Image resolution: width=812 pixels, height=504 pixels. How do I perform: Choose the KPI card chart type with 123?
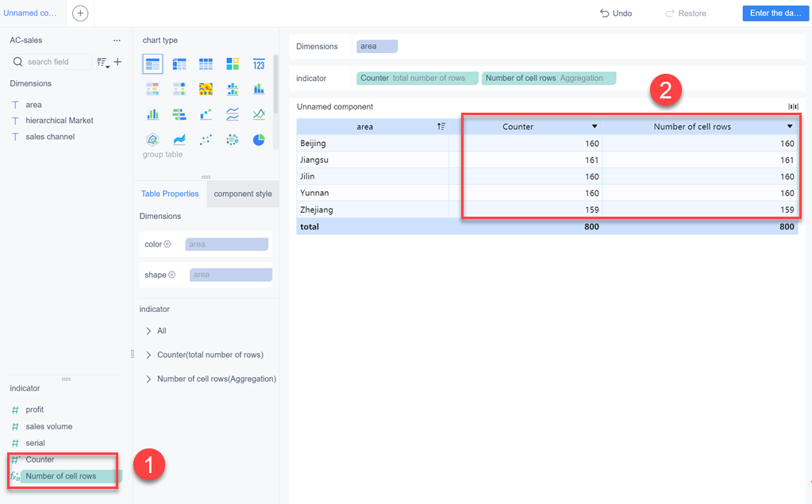coord(259,63)
